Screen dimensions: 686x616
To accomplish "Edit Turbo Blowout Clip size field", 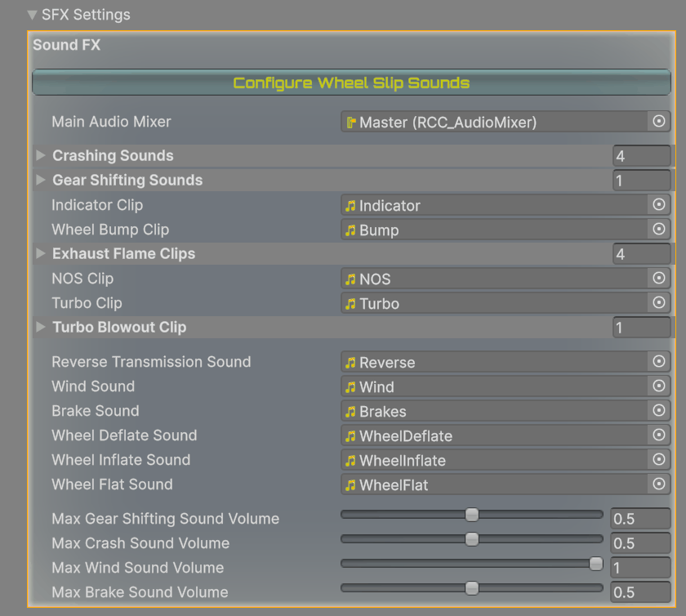I will tap(641, 328).
